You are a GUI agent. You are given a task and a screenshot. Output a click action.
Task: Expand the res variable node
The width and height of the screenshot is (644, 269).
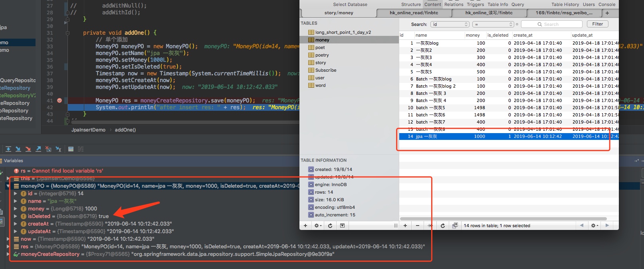point(8,247)
